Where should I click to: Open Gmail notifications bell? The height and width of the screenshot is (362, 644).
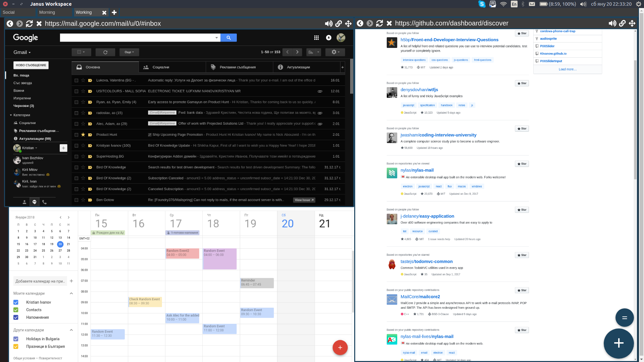pyautogui.click(x=328, y=38)
